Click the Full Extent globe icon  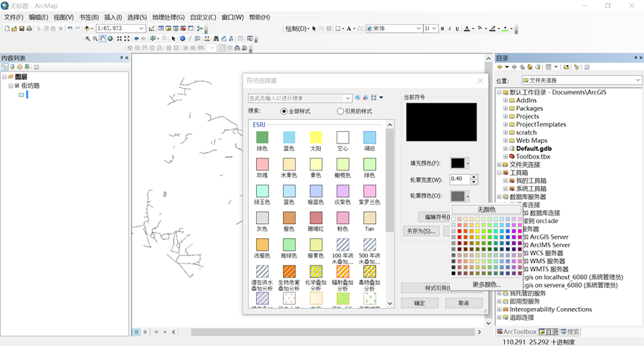pos(110,38)
